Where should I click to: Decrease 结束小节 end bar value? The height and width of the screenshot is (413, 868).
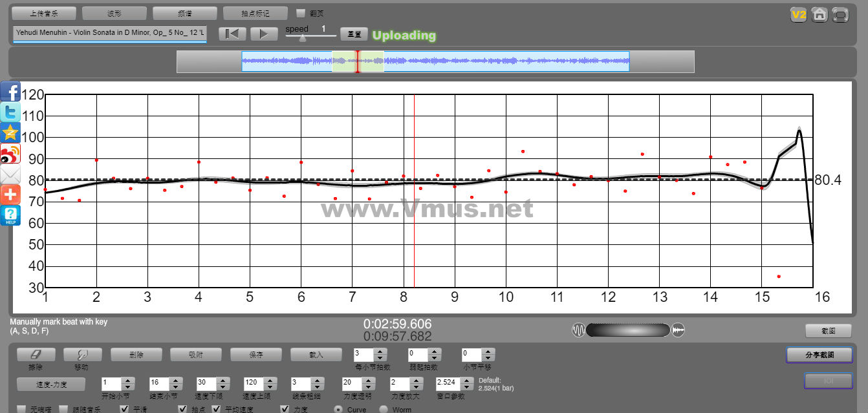pos(175,386)
